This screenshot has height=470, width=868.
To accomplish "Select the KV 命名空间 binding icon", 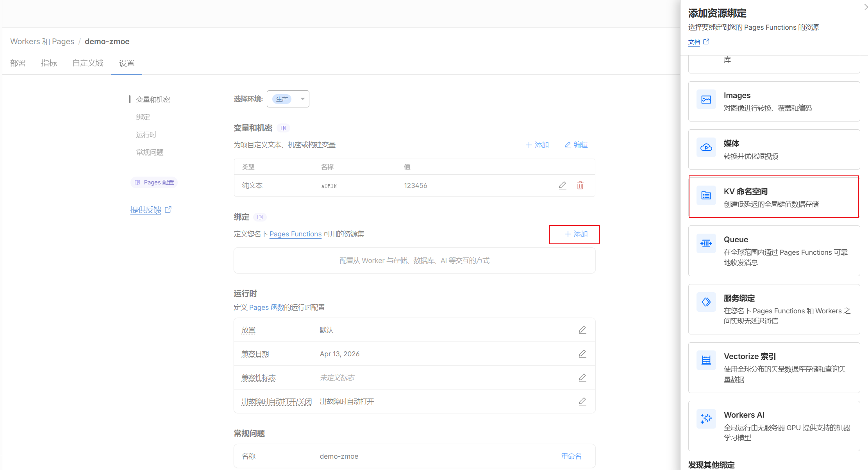I will pos(706,195).
